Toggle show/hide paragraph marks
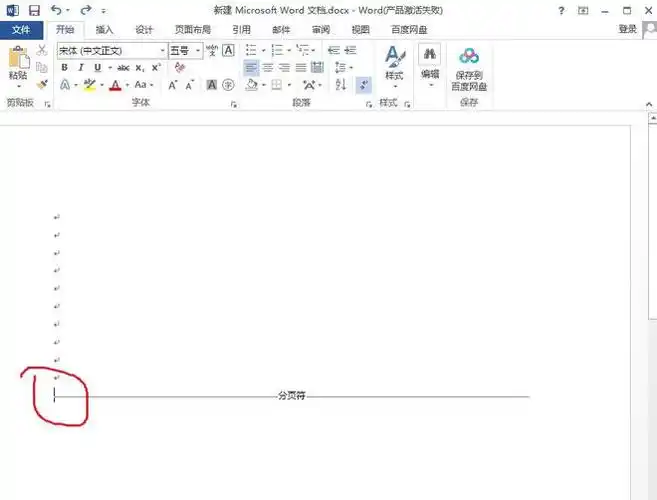Viewport: 657px width, 500px height. (x=364, y=85)
